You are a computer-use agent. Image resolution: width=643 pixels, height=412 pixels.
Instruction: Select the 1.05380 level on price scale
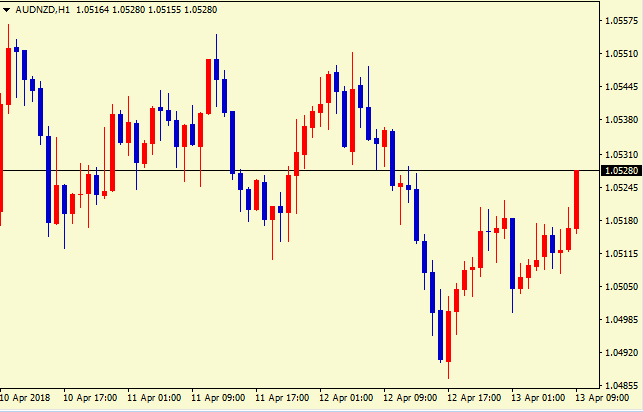621,120
